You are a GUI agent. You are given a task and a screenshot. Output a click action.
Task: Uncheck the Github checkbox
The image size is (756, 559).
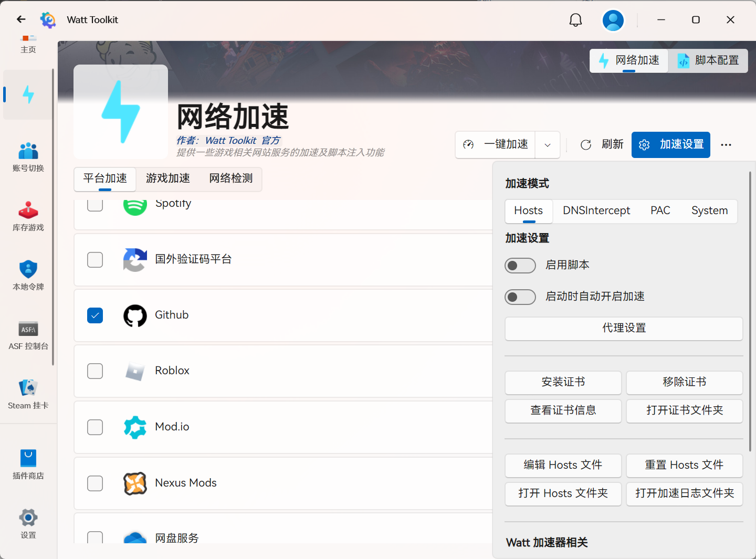click(95, 315)
